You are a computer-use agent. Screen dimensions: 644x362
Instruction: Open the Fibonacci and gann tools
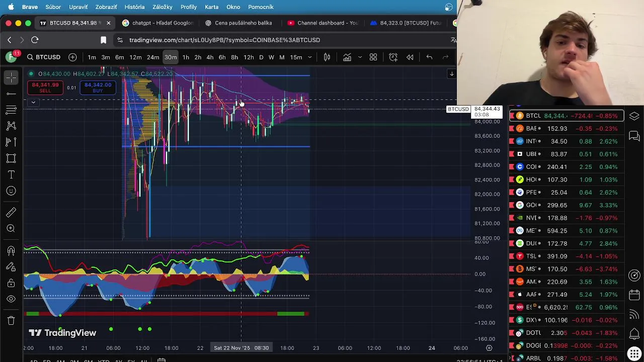click(11, 110)
